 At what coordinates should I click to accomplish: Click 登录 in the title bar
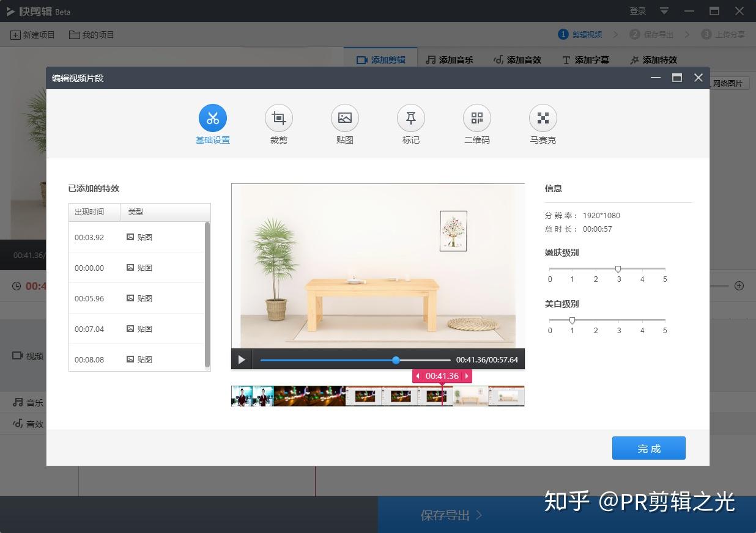[638, 11]
